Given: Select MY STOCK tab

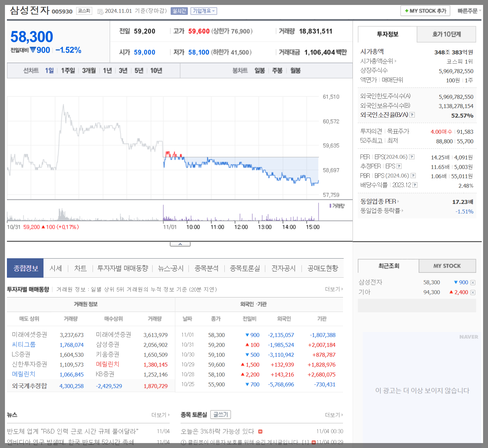Looking at the screenshot, I should 447,266.
